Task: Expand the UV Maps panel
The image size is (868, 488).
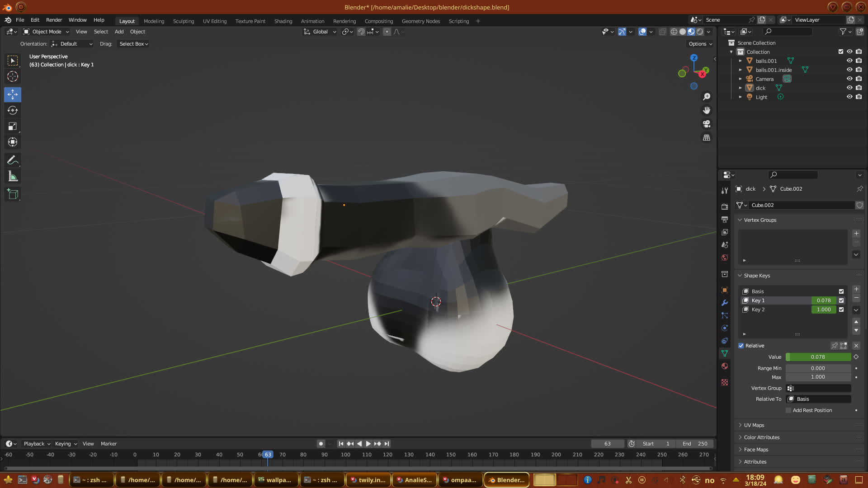Action: coord(754,425)
